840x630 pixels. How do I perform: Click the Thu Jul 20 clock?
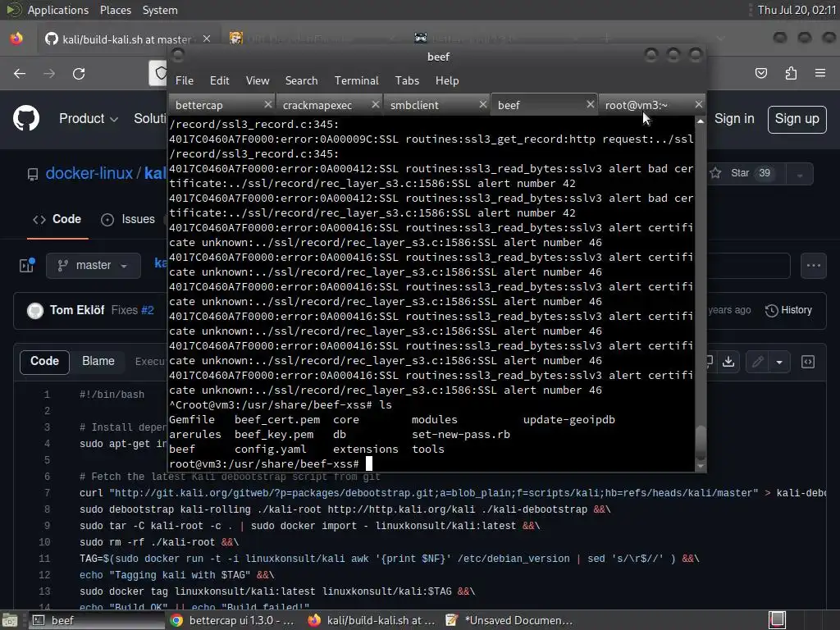coord(796,10)
